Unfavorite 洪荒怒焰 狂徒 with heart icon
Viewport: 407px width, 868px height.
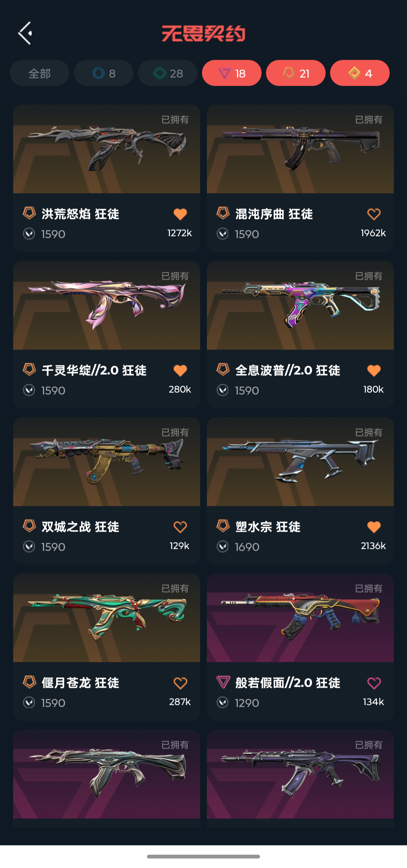point(180,214)
